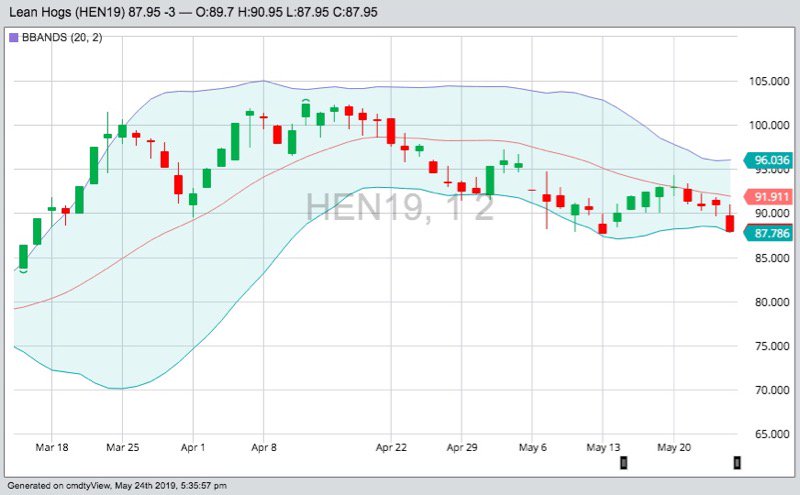Click the purple BBANDS legend swatch
Image resolution: width=800 pixels, height=495 pixels.
click(14, 37)
